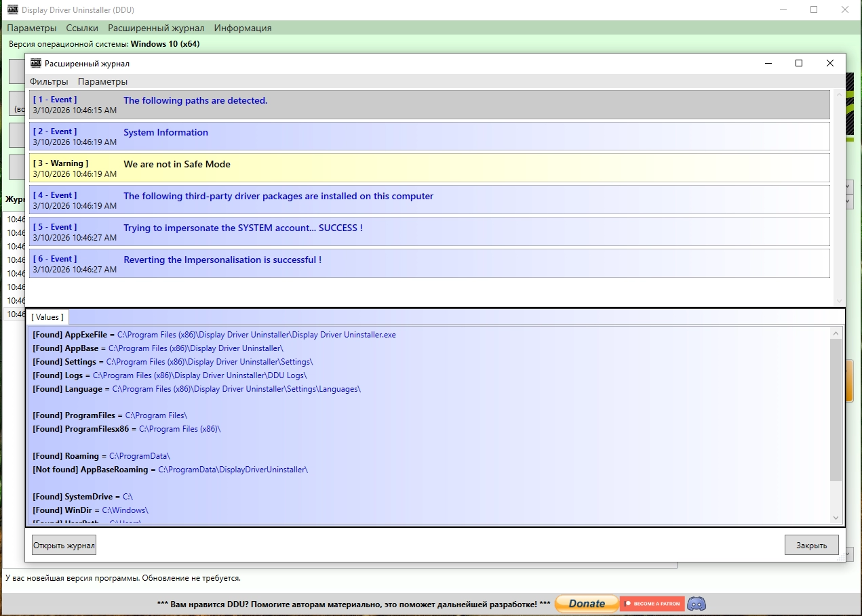Click the '[ 1 - Event ]' timestamp 10:46:15 AM
Image resolution: width=862 pixels, height=616 pixels.
coord(75,110)
